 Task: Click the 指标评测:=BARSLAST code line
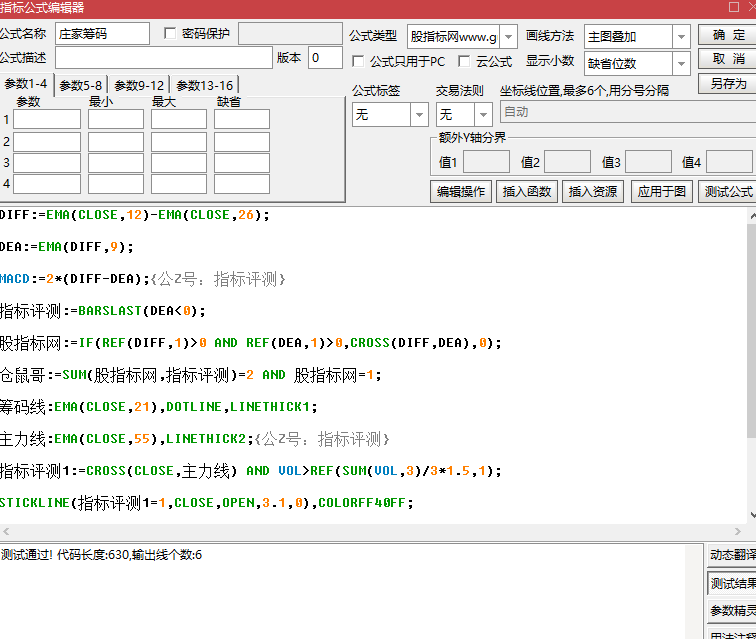pos(103,311)
